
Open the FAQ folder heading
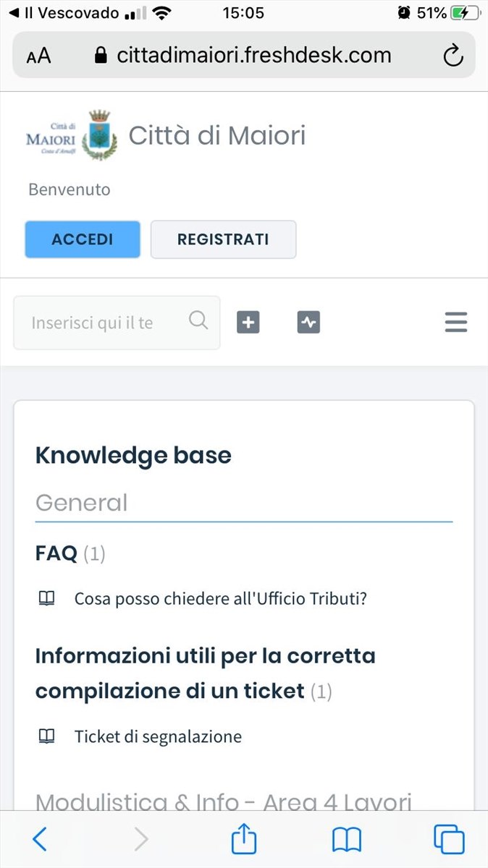(x=56, y=553)
